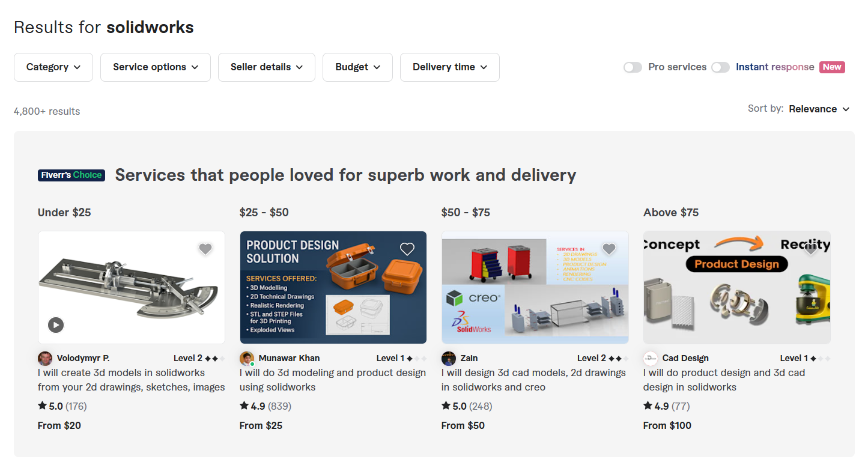Save Zain's gig using the heart icon
Viewport: 868px width, 462px height.
coord(609,249)
